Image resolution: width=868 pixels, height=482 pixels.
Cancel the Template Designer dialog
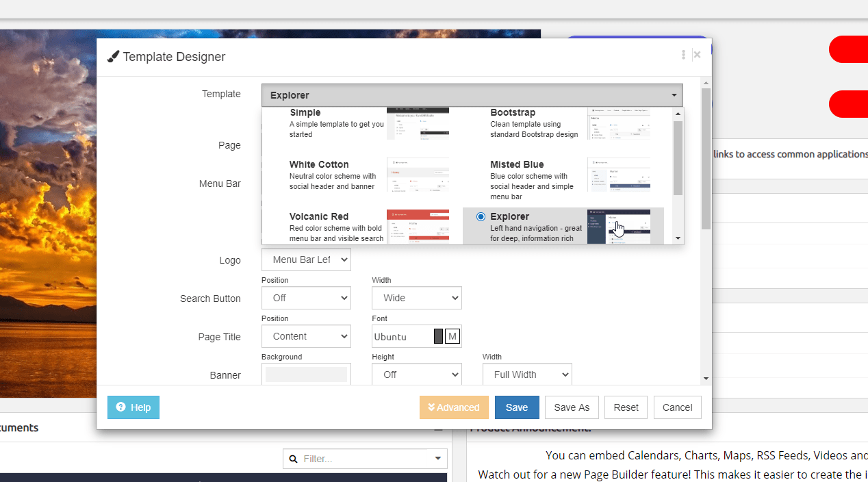point(677,407)
